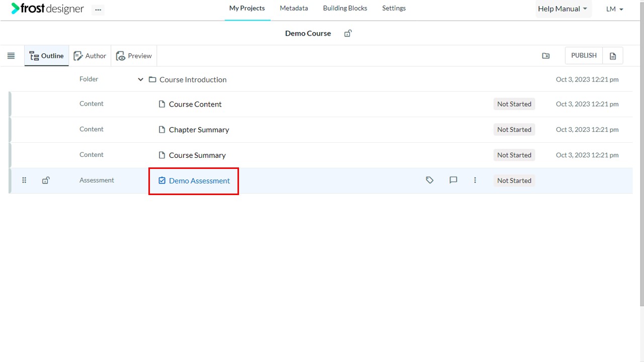644x362 pixels.
Task: Click the drag handle on Demo Assessment row
Action: 24,180
